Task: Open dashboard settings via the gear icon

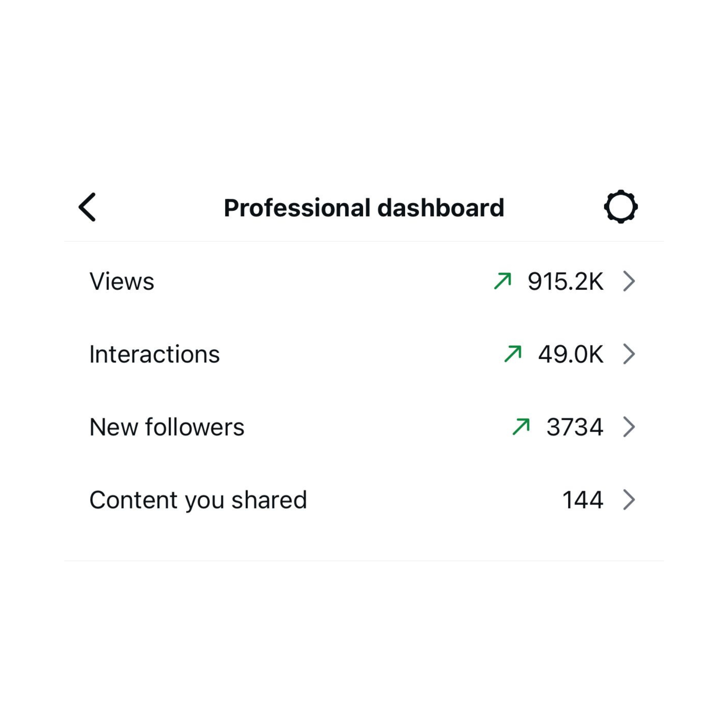Action: [x=621, y=207]
